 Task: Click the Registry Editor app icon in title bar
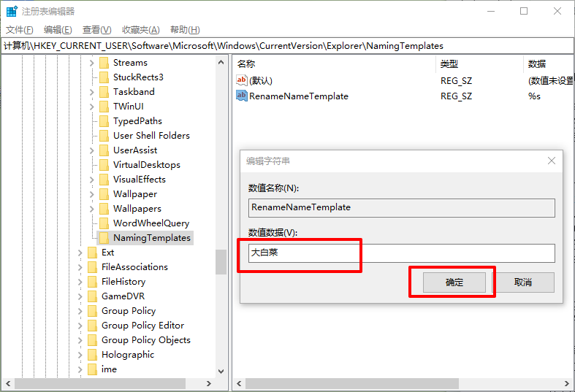(12, 12)
